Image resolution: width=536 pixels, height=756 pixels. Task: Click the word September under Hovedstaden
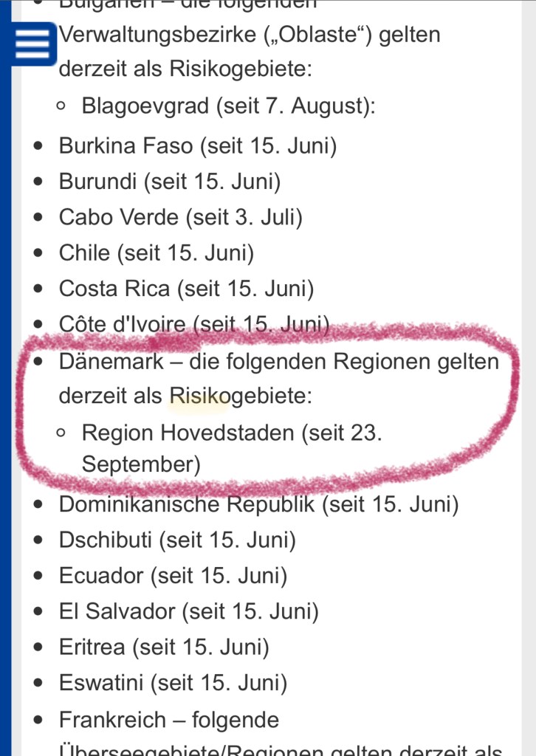pyautogui.click(x=140, y=465)
